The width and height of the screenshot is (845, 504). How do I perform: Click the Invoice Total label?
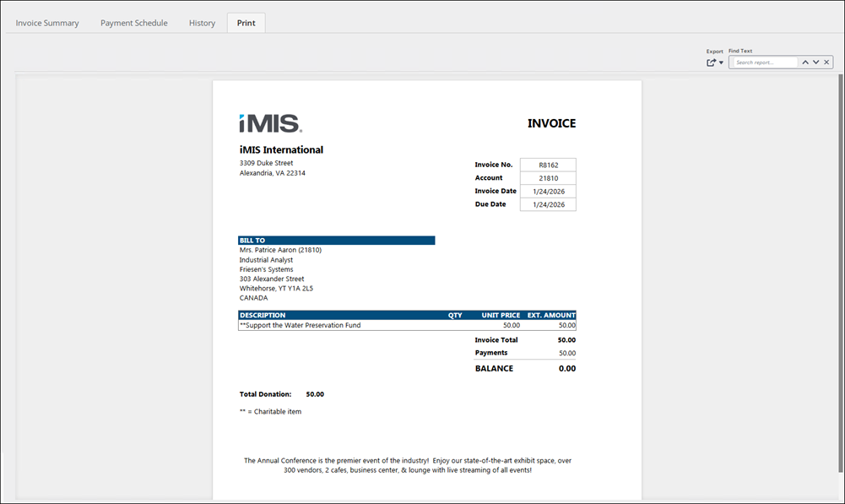(496, 340)
